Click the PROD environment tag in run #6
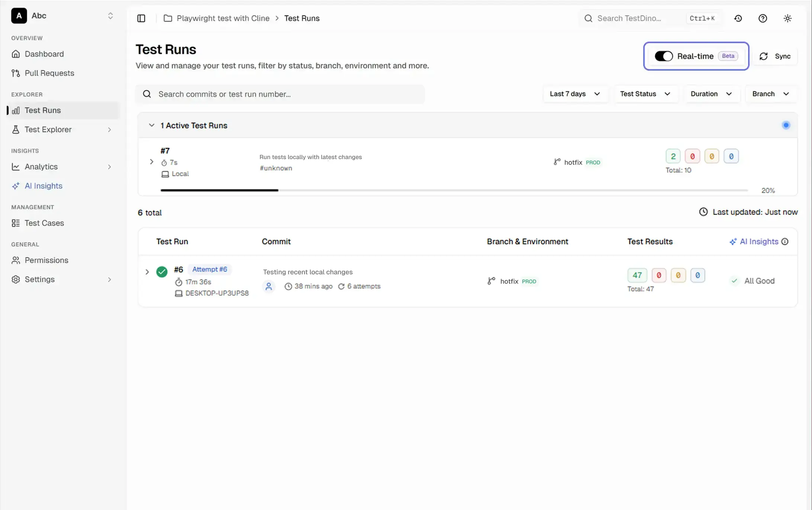 (x=529, y=281)
